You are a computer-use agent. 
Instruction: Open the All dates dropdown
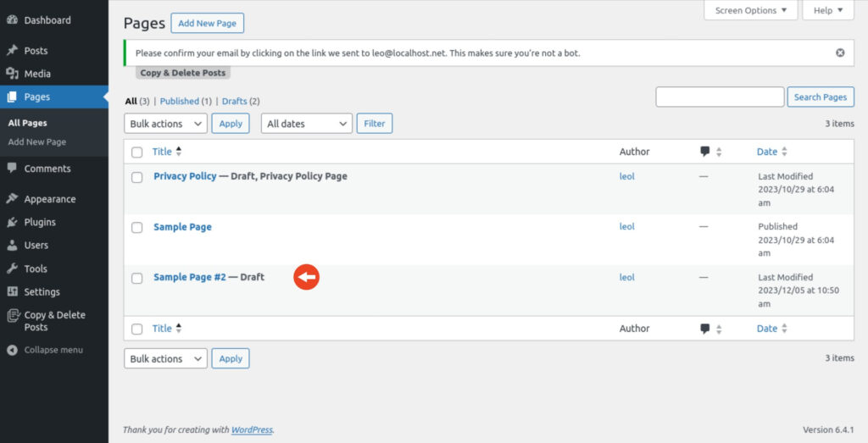[307, 124]
